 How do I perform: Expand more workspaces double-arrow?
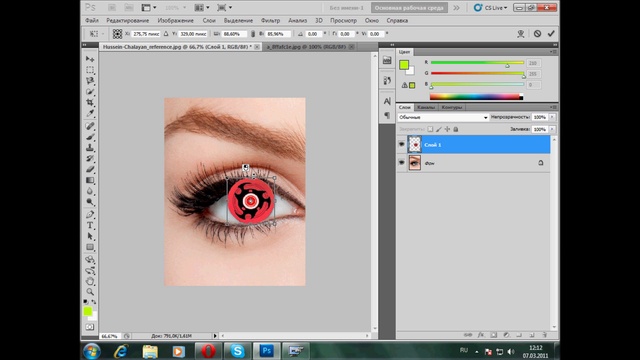pos(456,8)
